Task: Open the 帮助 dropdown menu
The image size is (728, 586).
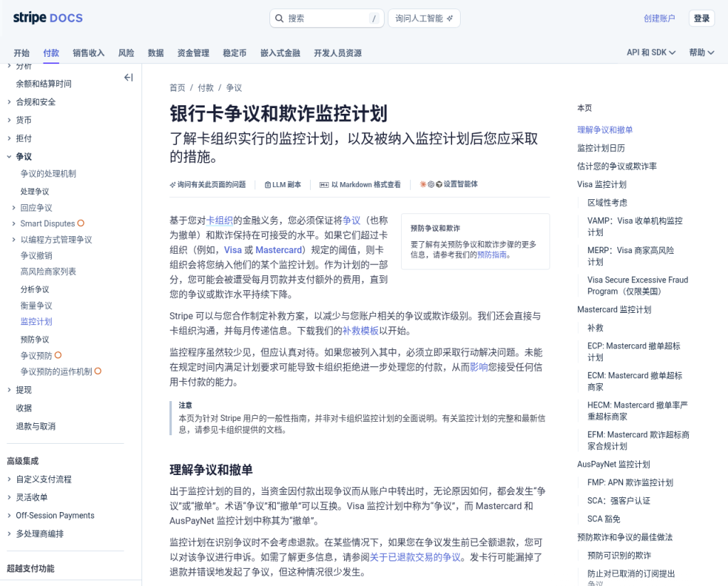Action: click(x=702, y=53)
